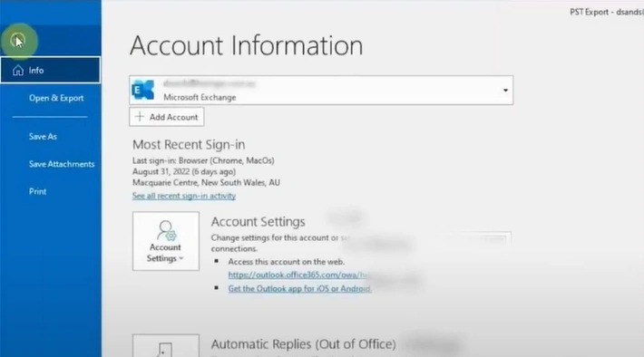Click the Most Recent Sign-in heading

(x=189, y=144)
